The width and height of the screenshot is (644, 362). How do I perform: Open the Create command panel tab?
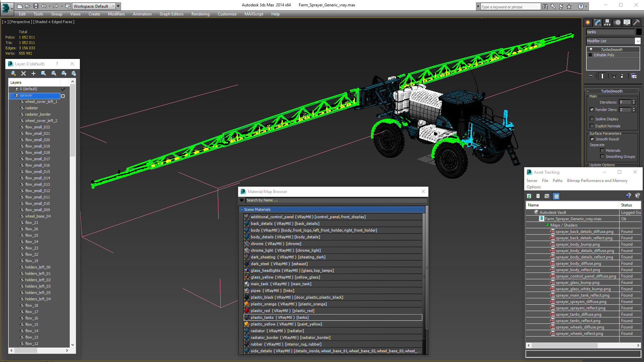tap(588, 22)
